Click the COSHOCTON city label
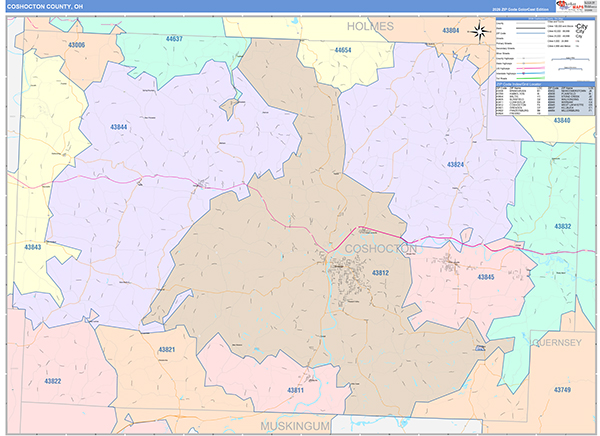600x436 pixels. click(380, 249)
